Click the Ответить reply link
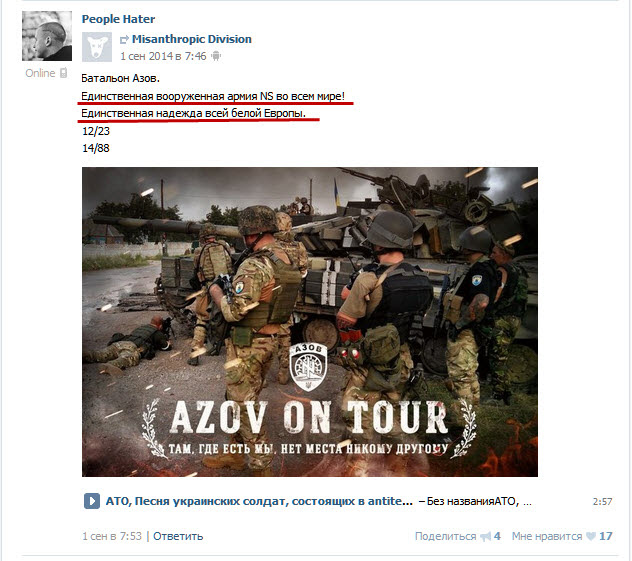This screenshot has height=561, width=632. pyautogui.click(x=178, y=536)
